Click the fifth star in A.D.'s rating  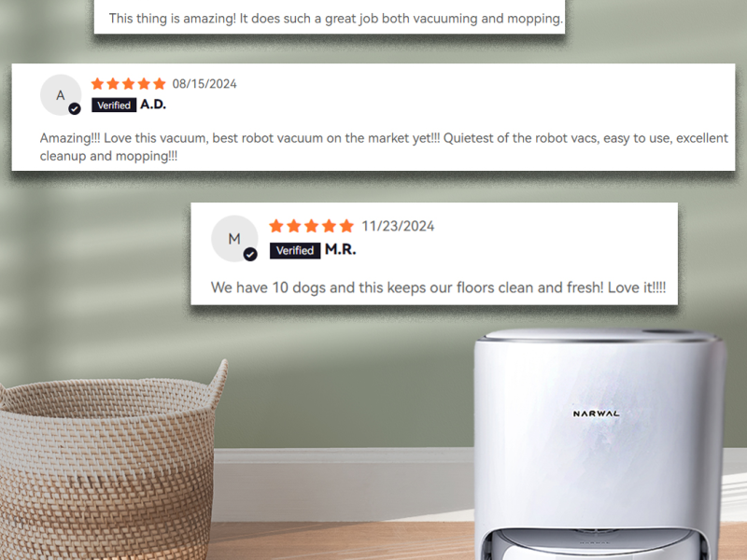click(x=160, y=84)
